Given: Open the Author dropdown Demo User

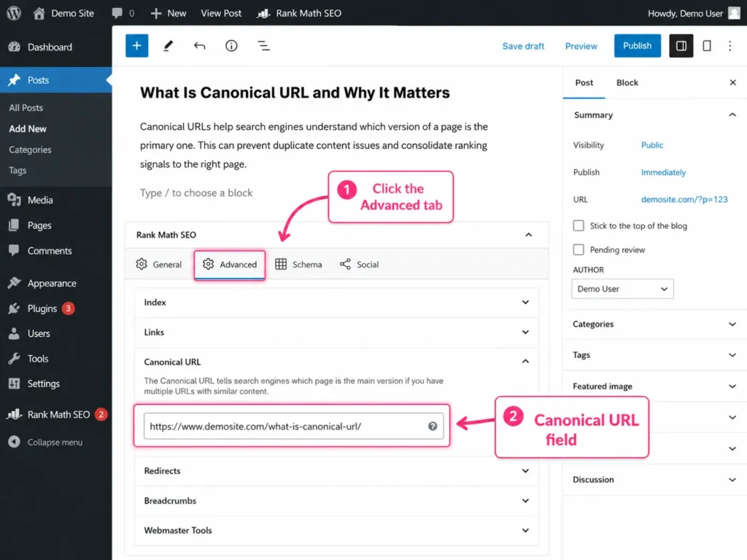Looking at the screenshot, I should (x=623, y=289).
